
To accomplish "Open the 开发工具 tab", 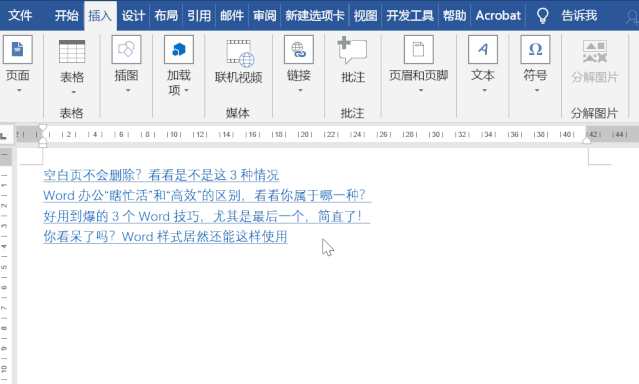I will 410,15.
